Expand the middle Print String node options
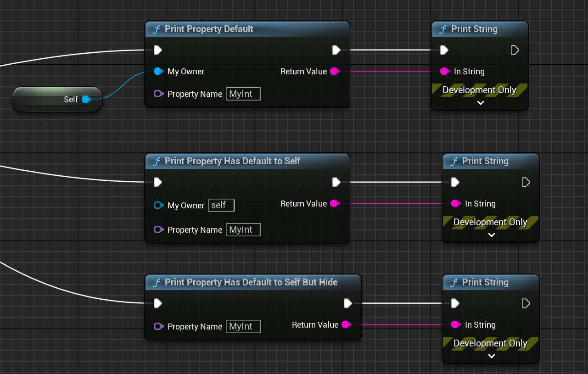The width and height of the screenshot is (588, 374). click(x=491, y=235)
